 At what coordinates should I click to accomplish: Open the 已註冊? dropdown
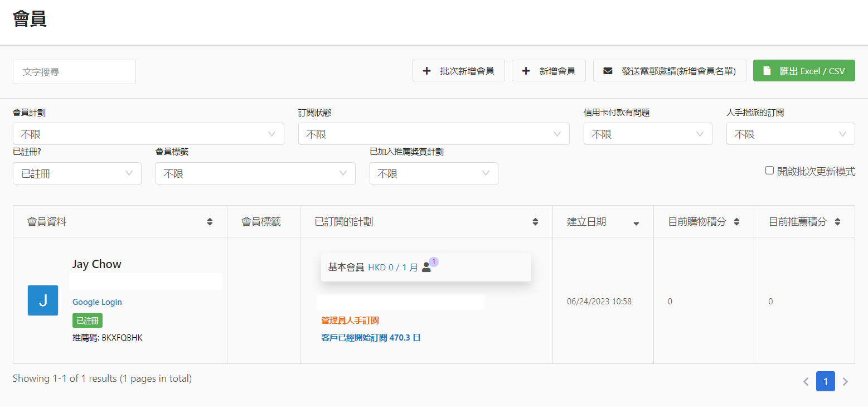[x=77, y=174]
